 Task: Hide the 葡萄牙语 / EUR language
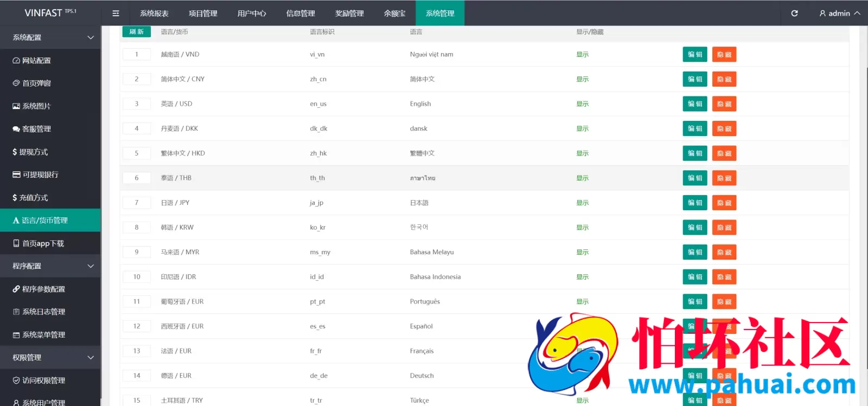point(724,301)
